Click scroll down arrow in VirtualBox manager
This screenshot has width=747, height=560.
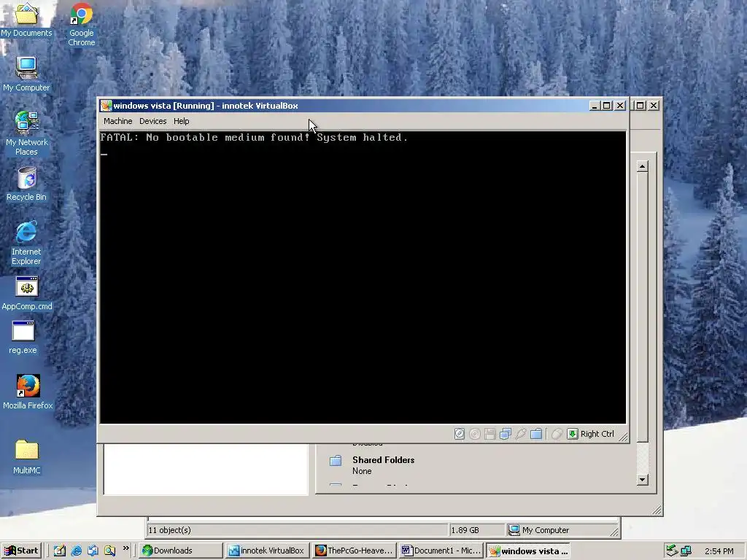pos(642,480)
